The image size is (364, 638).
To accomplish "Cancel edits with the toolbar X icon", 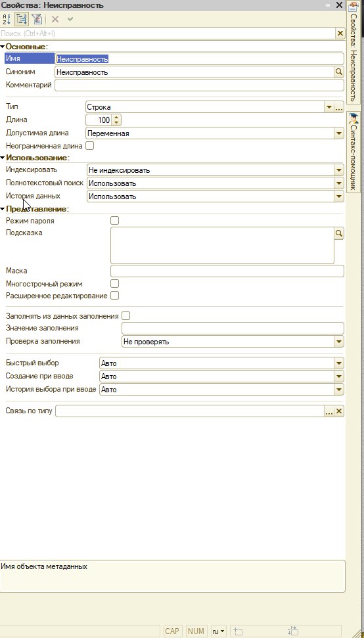I will (55, 18).
